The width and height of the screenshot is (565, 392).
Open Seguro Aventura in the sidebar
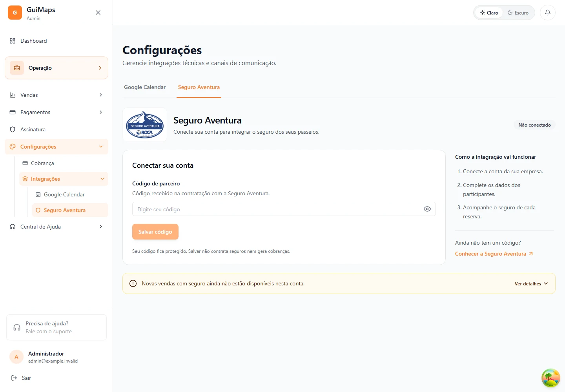70,210
